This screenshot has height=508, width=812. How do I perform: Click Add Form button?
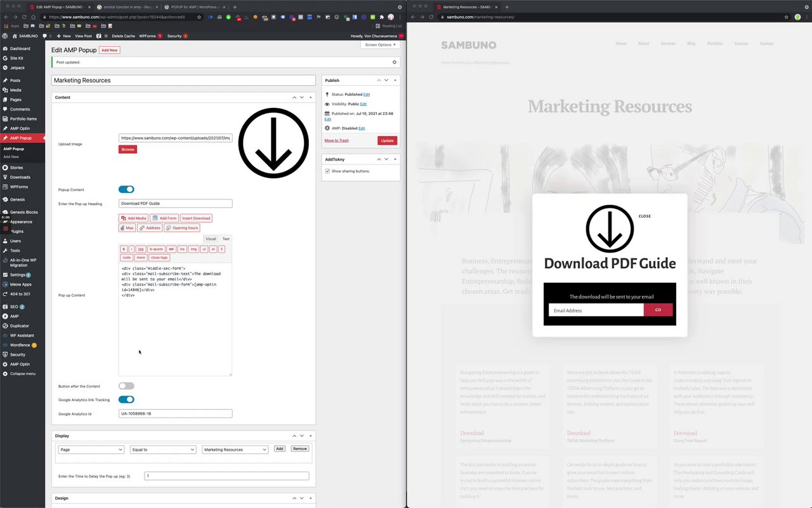coord(164,218)
